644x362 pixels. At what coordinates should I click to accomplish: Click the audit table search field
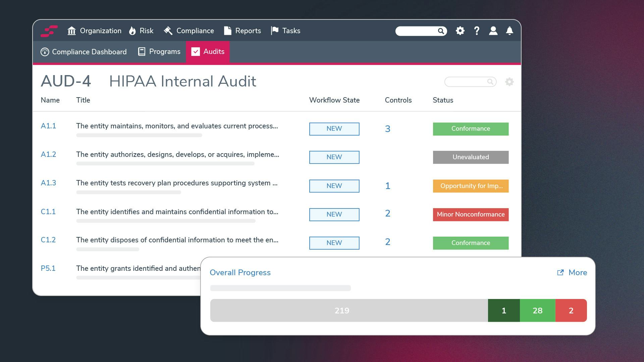click(x=466, y=82)
